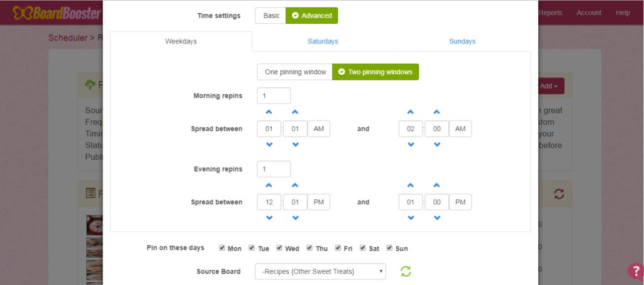Decrease evening start hour with down arrow
This screenshot has height=285, width=644.
(x=269, y=218)
